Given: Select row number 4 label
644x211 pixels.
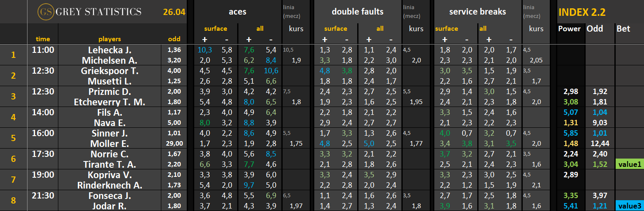Looking at the screenshot, I should [13, 117].
